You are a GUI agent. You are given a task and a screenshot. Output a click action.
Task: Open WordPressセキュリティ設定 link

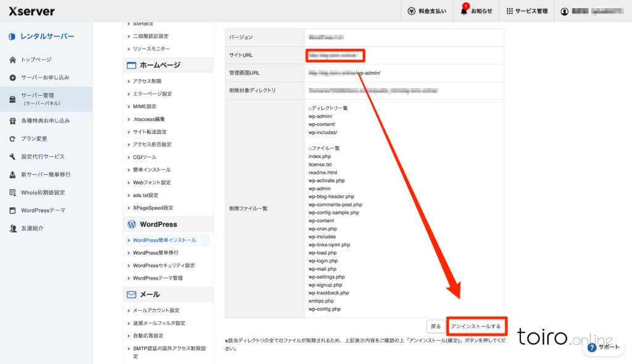tap(164, 265)
